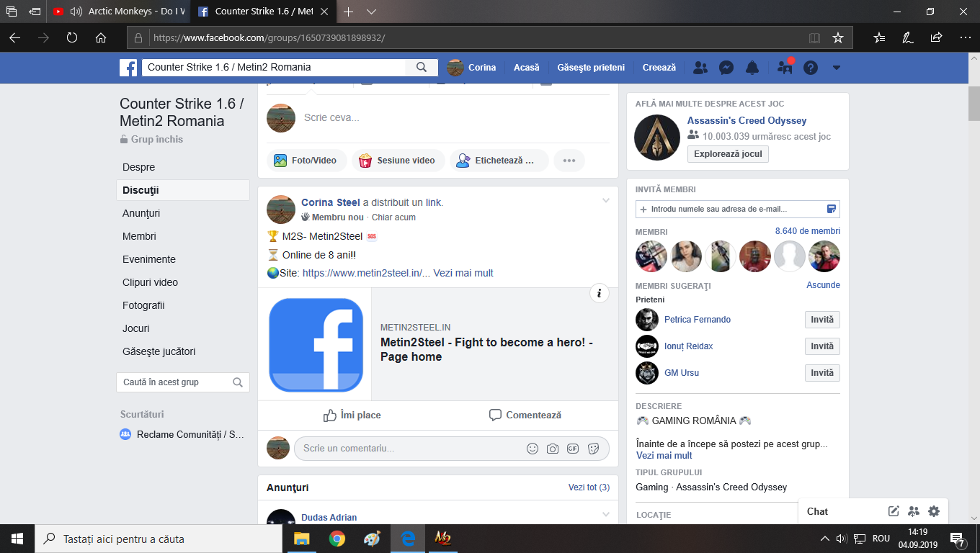This screenshot has width=980, height=553.
Task: Invite Ionuț Reidax to the group
Action: coord(822,346)
